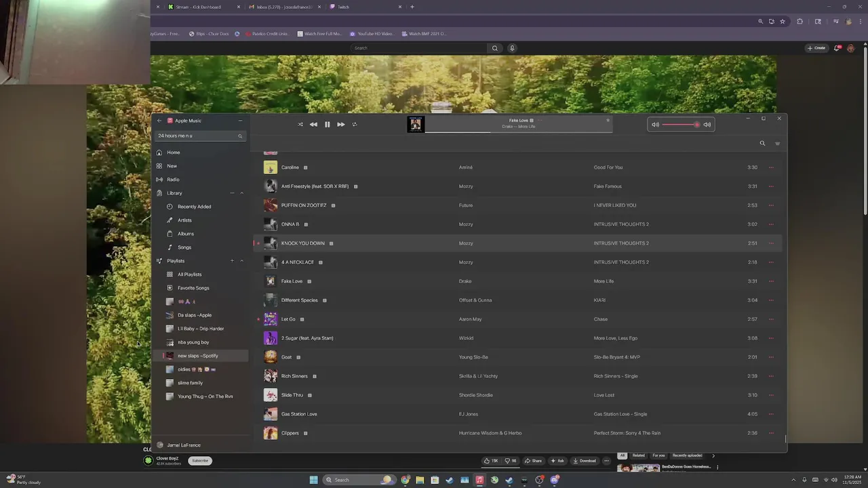The image size is (868, 488).
Task: Open Songs in Library
Action: coord(200,247)
